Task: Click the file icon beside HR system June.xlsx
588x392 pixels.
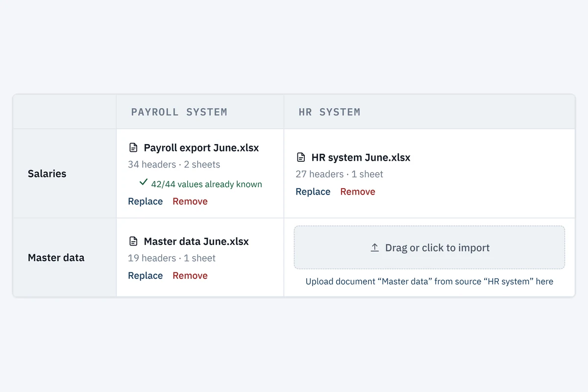Action: pyautogui.click(x=301, y=157)
